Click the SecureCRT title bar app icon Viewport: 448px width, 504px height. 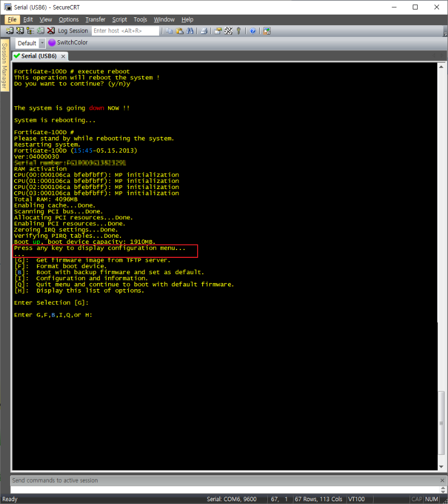(x=7, y=7)
